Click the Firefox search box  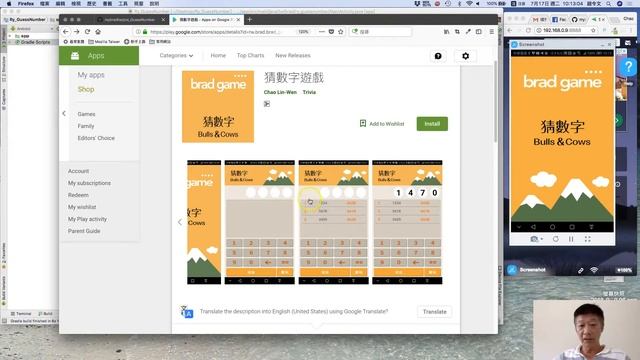380,31
